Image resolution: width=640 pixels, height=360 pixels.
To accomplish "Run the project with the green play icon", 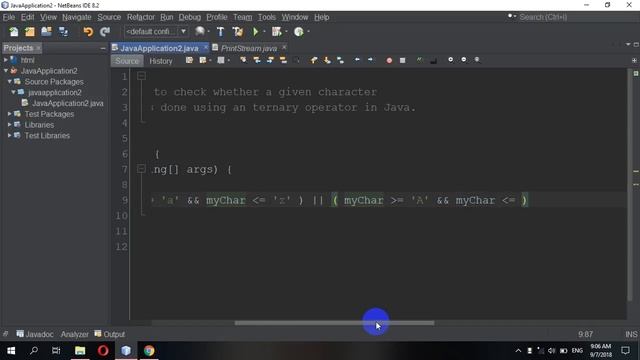I will coord(256,32).
